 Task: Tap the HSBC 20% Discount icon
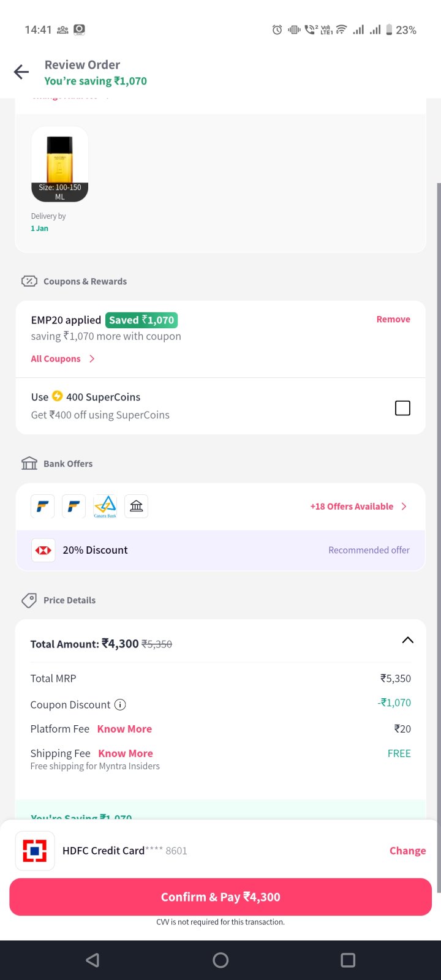tap(43, 550)
